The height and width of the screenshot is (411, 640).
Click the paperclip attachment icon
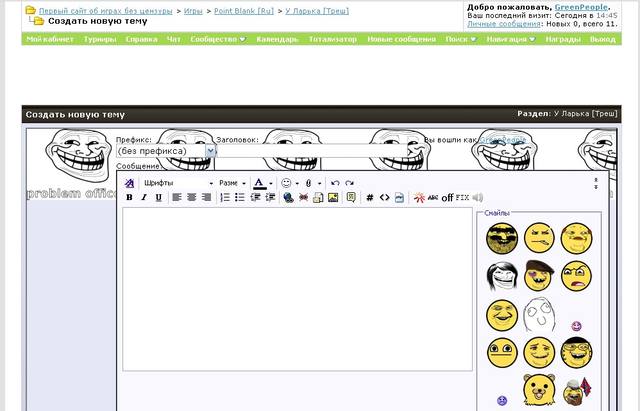pos(309,183)
